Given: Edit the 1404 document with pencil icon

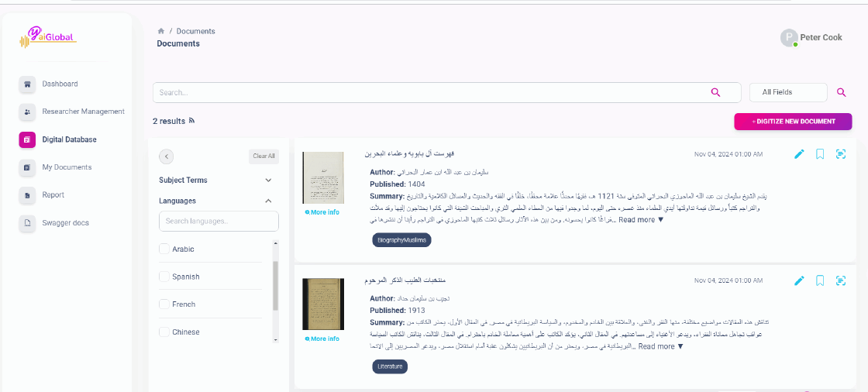Looking at the screenshot, I should [799, 154].
